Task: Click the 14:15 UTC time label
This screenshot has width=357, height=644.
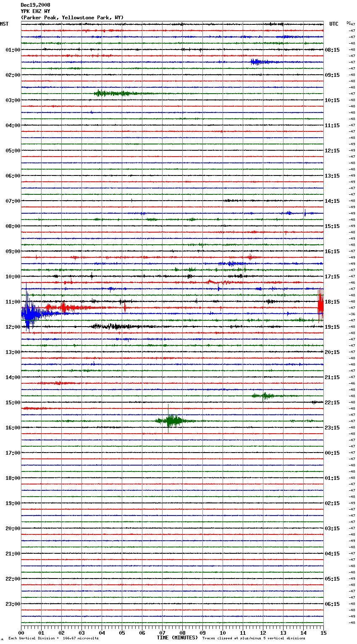Action: click(332, 201)
